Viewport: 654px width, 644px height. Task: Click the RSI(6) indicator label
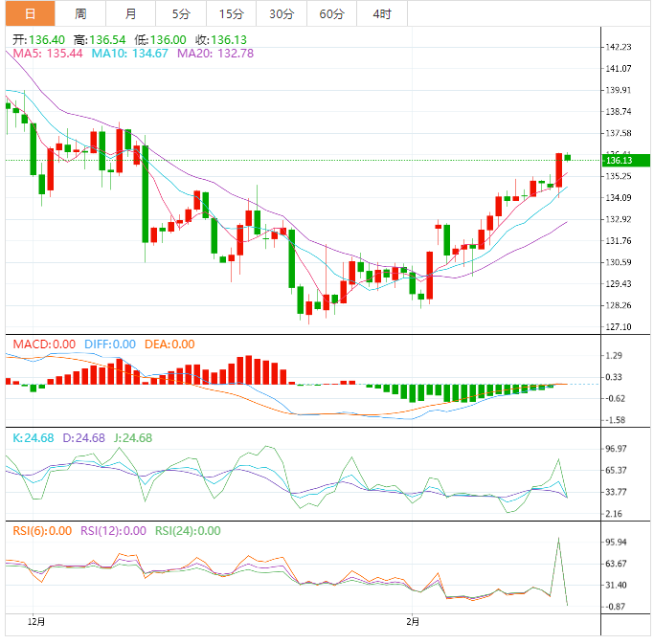click(x=41, y=531)
